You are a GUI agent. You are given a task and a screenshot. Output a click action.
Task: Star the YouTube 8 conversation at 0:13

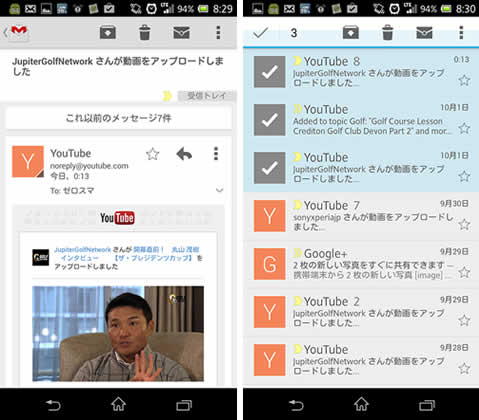click(x=464, y=80)
